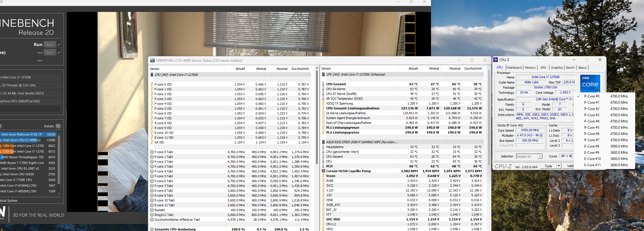Open the Selection Socket #1 dropdown in CPU-Z
The width and height of the screenshot is (644, 231).
pyautogui.click(x=529, y=157)
